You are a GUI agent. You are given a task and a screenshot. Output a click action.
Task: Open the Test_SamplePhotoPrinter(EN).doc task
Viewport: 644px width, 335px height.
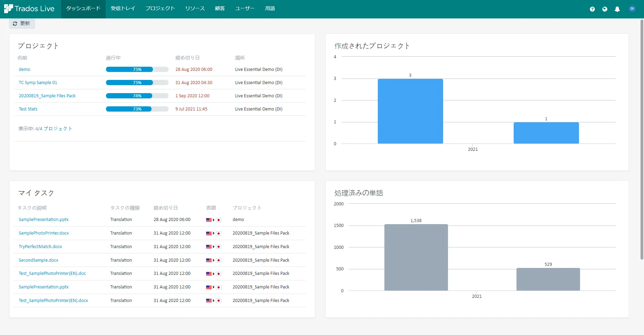tap(52, 273)
